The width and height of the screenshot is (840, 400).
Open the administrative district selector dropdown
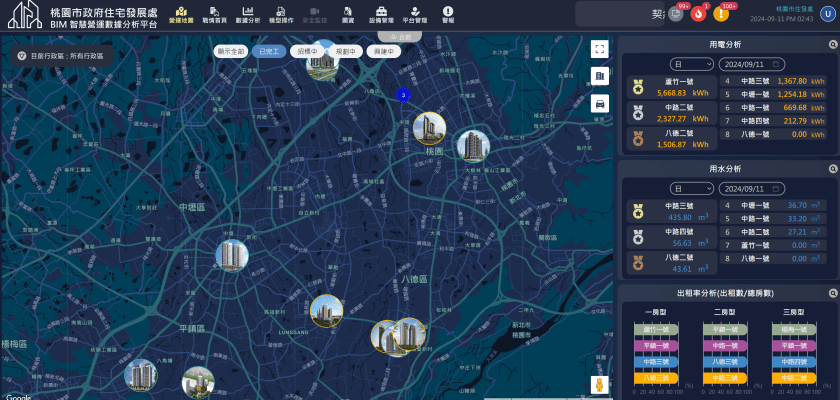coord(60,57)
